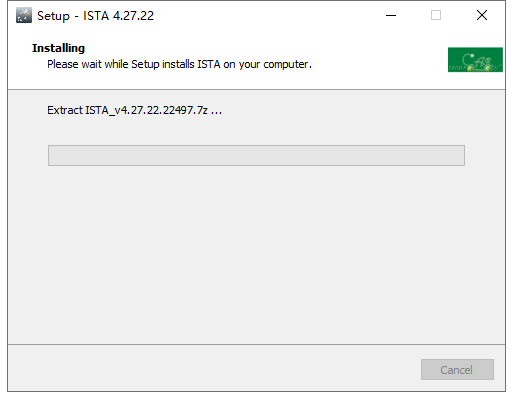The image size is (513, 399).
Task: Minimize the Setup window
Action: 391,15
